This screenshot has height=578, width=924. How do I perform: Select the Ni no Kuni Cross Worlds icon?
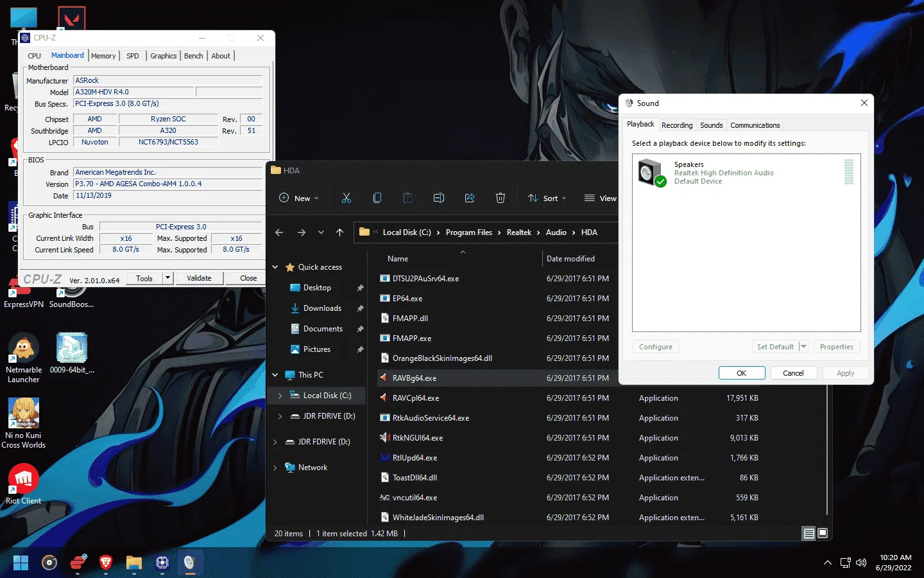[x=24, y=423]
